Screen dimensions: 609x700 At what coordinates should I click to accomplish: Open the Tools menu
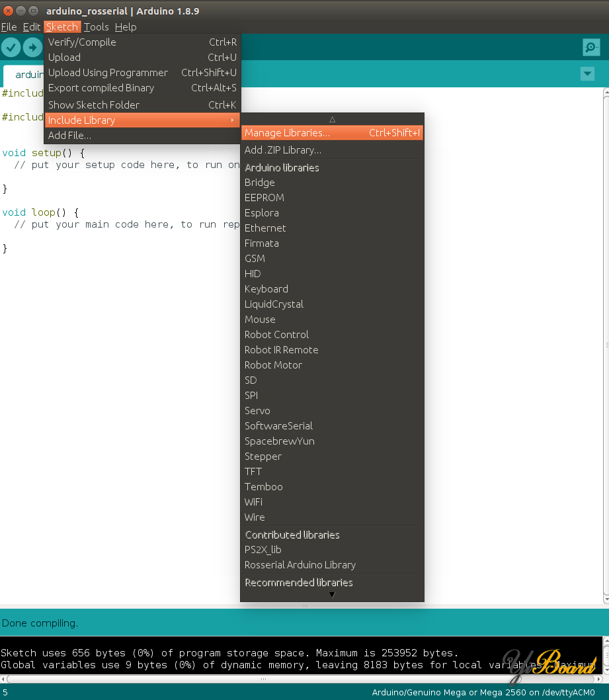point(96,26)
